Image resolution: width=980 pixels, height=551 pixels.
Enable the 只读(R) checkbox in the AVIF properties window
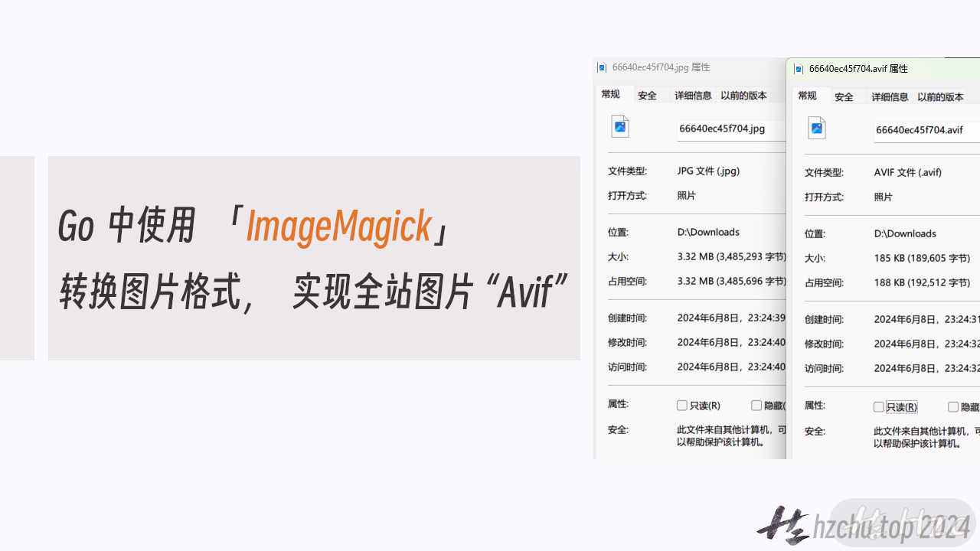coord(879,407)
